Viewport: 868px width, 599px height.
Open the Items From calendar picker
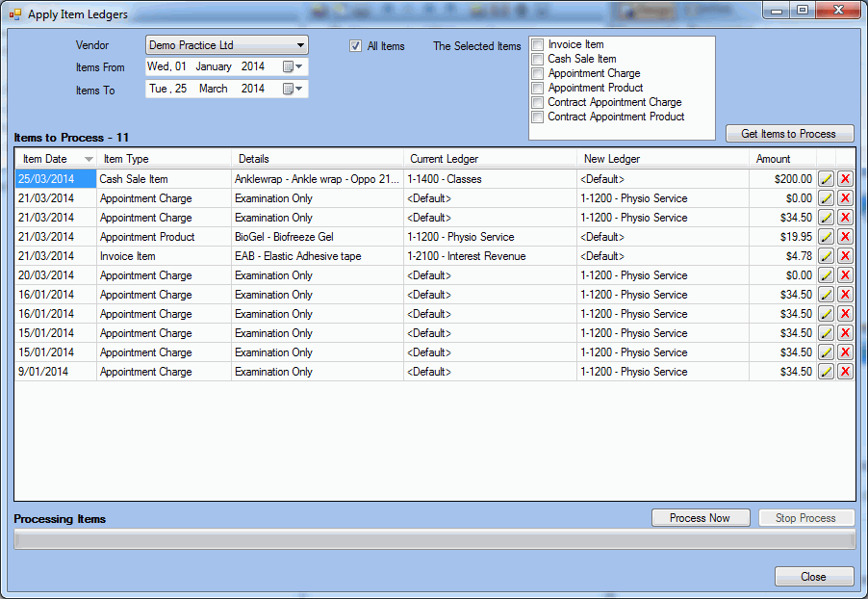pyautogui.click(x=293, y=67)
